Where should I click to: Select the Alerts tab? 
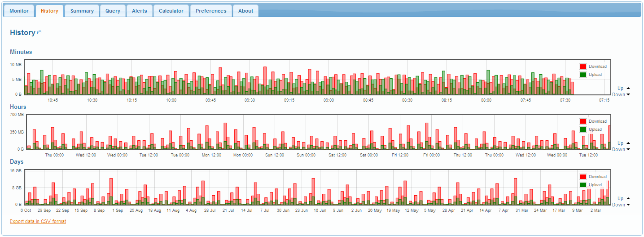click(x=139, y=11)
